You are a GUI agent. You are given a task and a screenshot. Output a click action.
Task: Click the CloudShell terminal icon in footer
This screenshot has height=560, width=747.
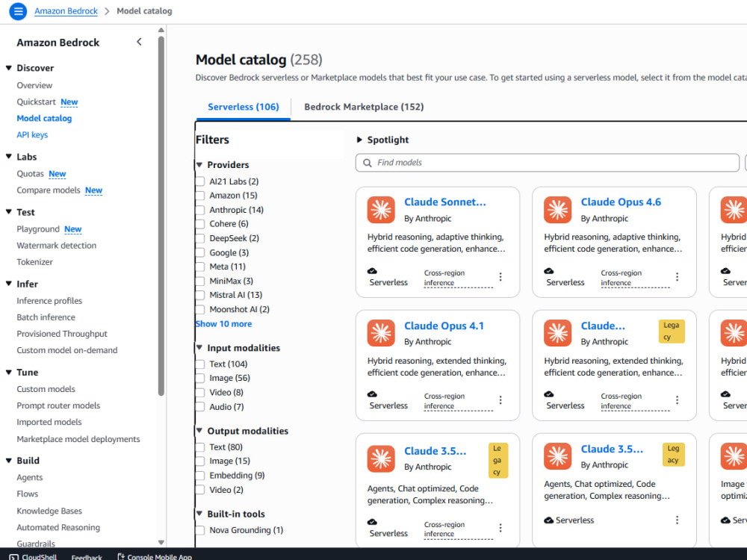[x=13, y=557]
